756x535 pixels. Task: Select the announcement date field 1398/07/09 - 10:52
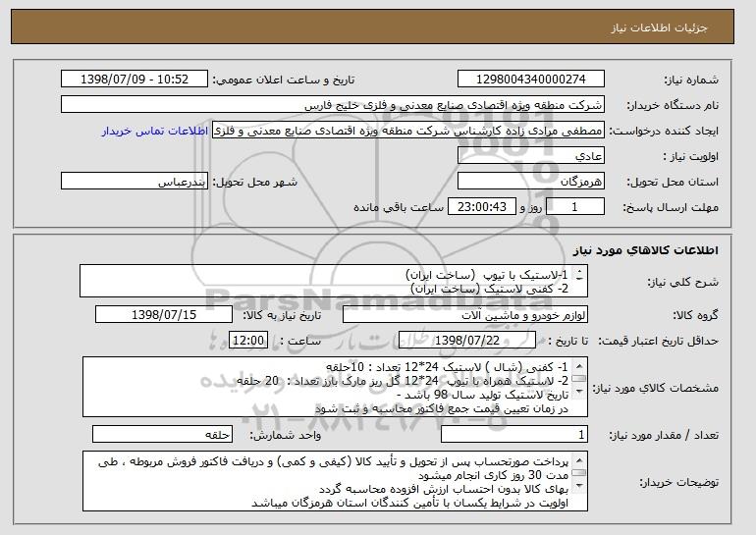pos(135,80)
